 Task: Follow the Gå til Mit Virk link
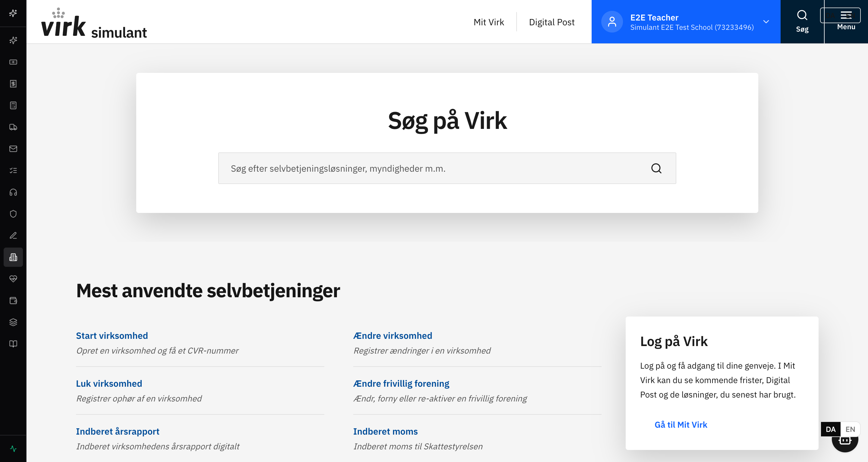681,424
